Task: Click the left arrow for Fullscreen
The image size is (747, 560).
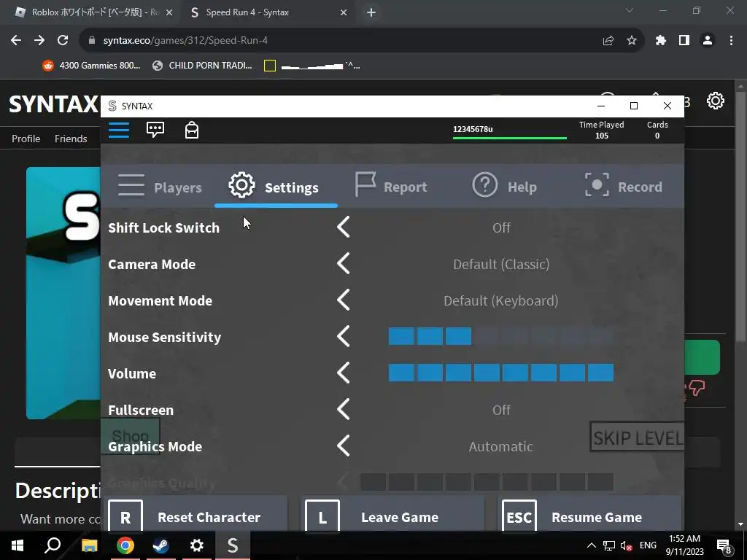Action: (344, 410)
